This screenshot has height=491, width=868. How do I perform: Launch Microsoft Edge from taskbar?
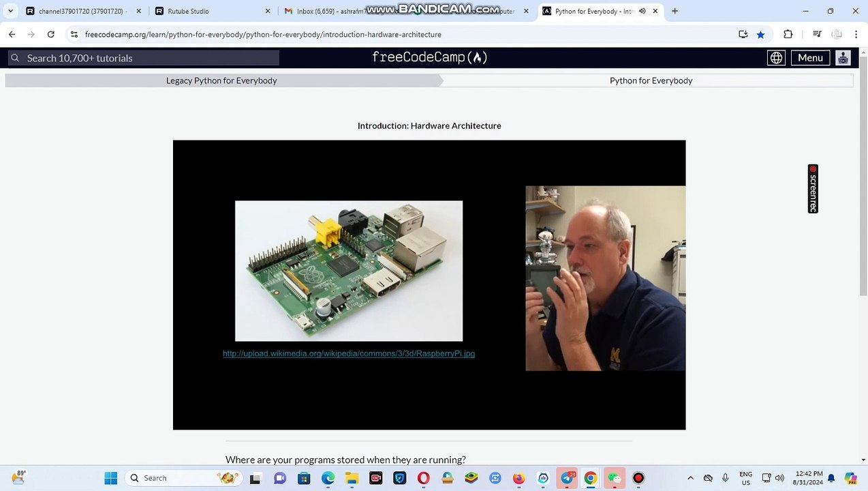pos(328,478)
